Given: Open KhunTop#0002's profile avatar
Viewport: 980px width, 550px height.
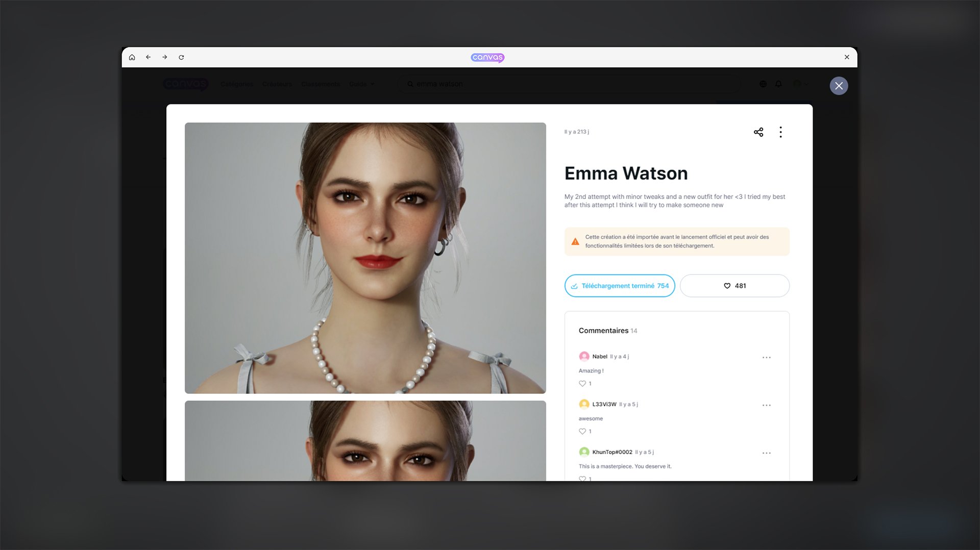Looking at the screenshot, I should tap(584, 452).
